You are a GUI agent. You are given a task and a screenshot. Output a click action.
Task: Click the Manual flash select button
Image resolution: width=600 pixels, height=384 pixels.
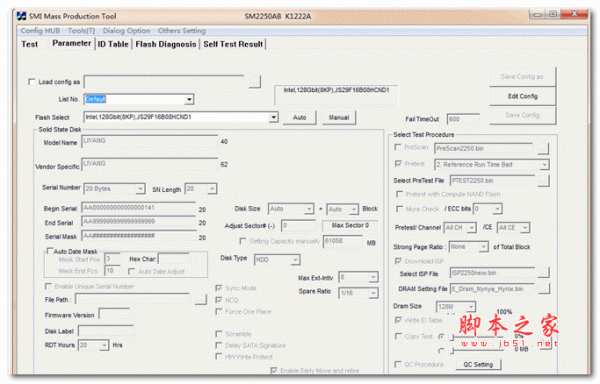coord(339,117)
